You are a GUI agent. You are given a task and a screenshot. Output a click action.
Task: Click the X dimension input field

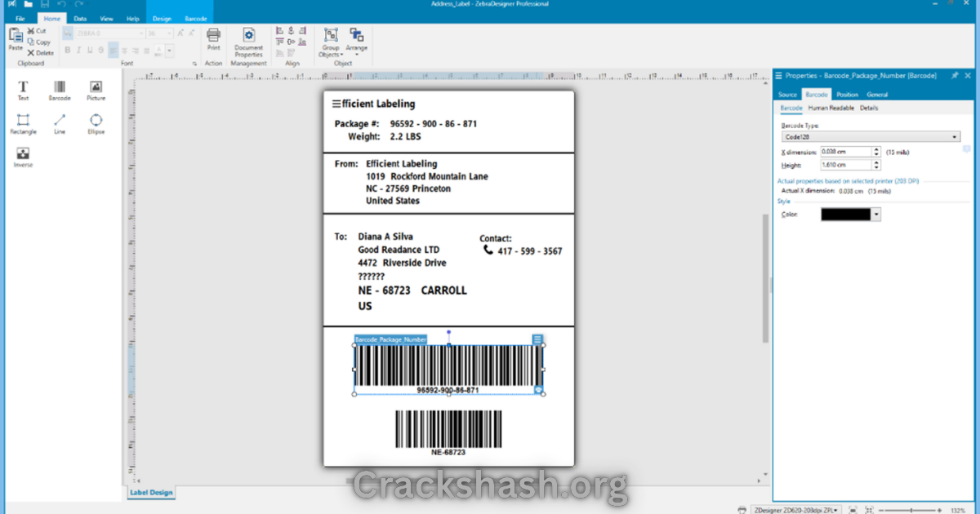click(846, 152)
